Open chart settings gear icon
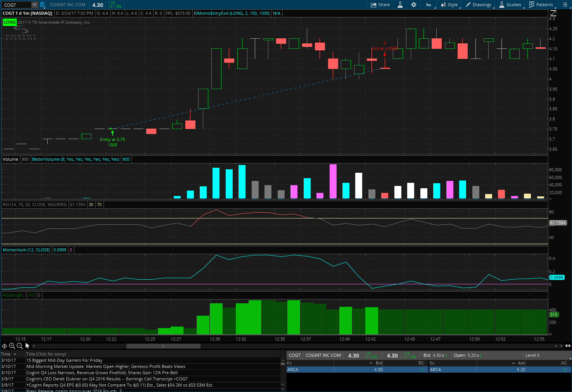The image size is (572, 392). 414,5
